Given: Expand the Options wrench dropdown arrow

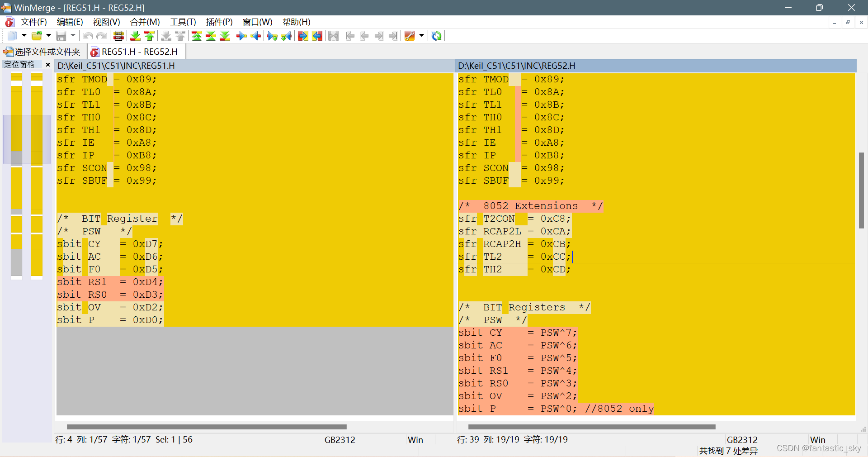Looking at the screenshot, I should click(x=422, y=36).
